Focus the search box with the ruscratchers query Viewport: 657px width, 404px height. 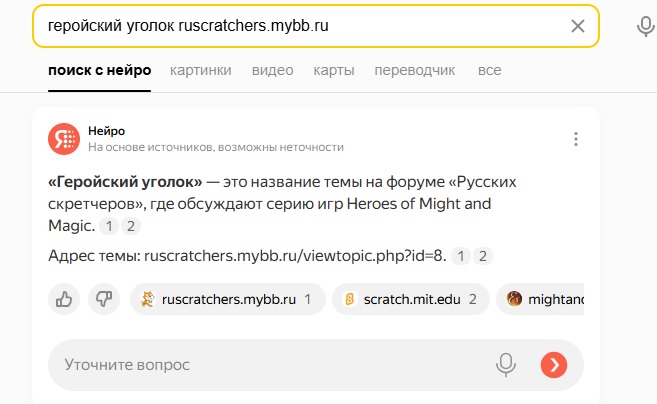pos(316,26)
